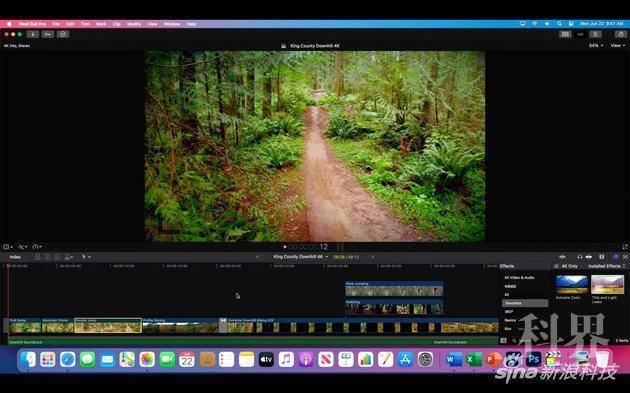Open the Final Cut Pro menu

tap(32, 24)
